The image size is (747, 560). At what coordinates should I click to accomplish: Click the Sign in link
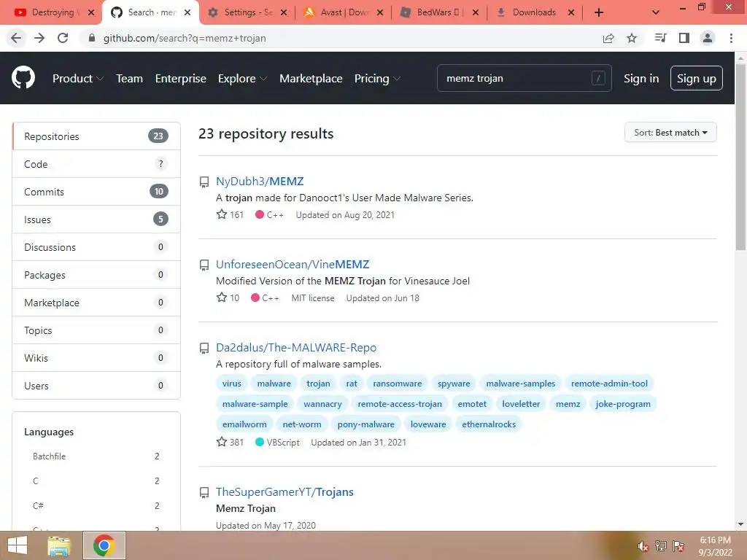pos(641,78)
